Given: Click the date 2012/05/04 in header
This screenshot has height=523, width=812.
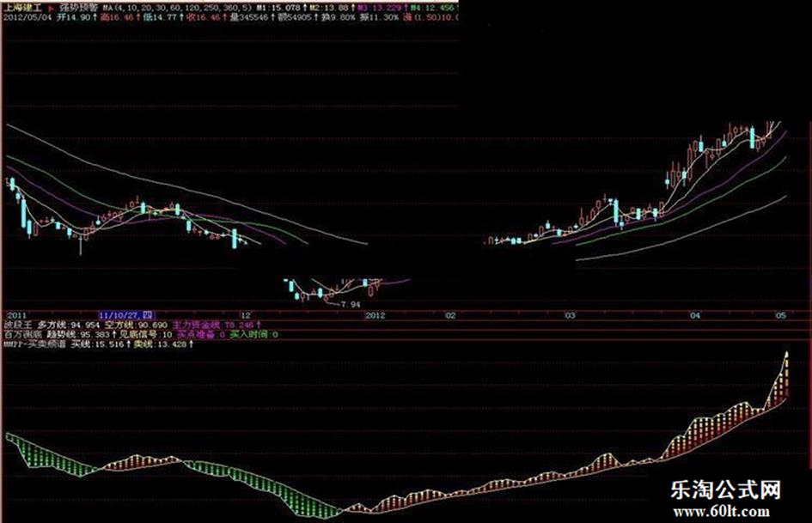Looking at the screenshot, I should (27, 18).
